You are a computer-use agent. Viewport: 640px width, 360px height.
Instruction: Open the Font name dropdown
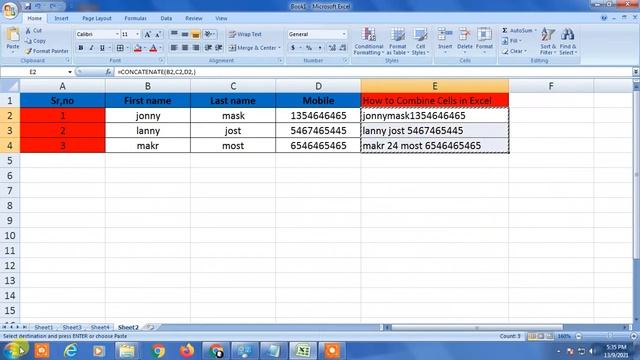pyautogui.click(x=117, y=34)
